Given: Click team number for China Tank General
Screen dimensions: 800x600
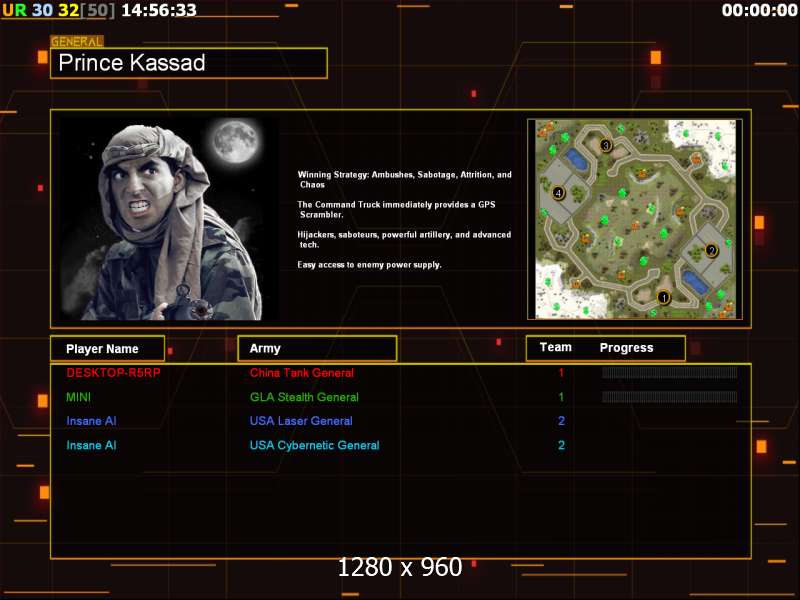Looking at the screenshot, I should (x=561, y=373).
